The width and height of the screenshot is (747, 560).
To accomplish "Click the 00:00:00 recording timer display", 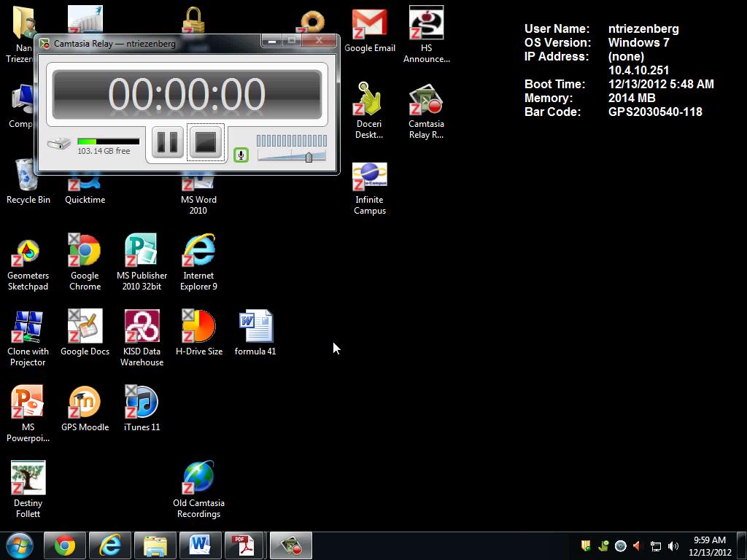I will pos(187,94).
